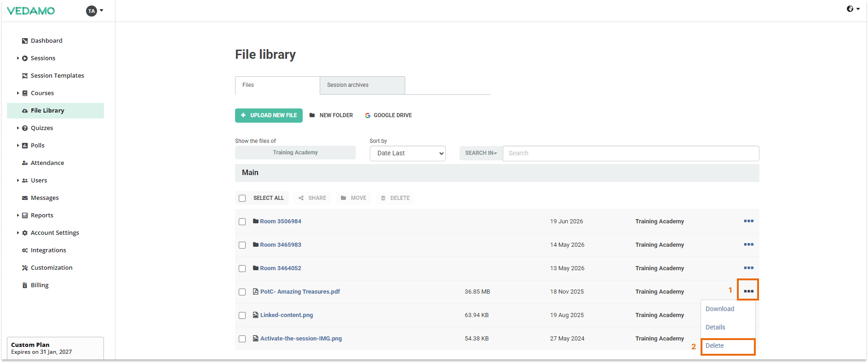
Task: Click the Sessions play icon
Action: (x=25, y=58)
